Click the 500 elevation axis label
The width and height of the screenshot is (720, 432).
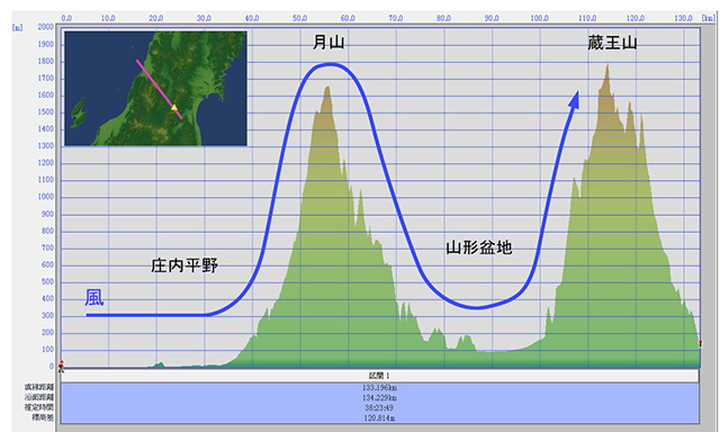(47, 281)
